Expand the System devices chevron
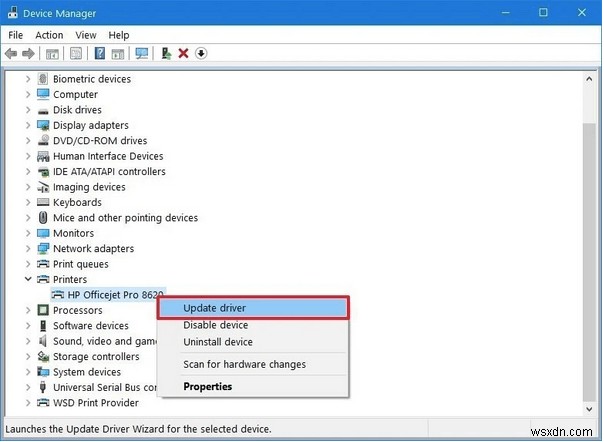The height and width of the screenshot is (442, 604). click(x=28, y=371)
